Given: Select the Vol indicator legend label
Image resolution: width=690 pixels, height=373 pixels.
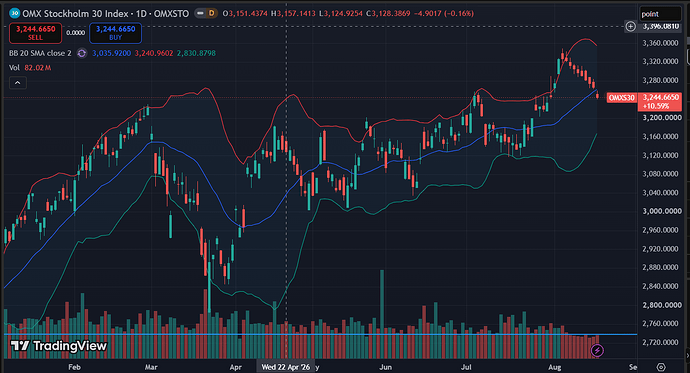Looking at the screenshot, I should pyautogui.click(x=14, y=68).
